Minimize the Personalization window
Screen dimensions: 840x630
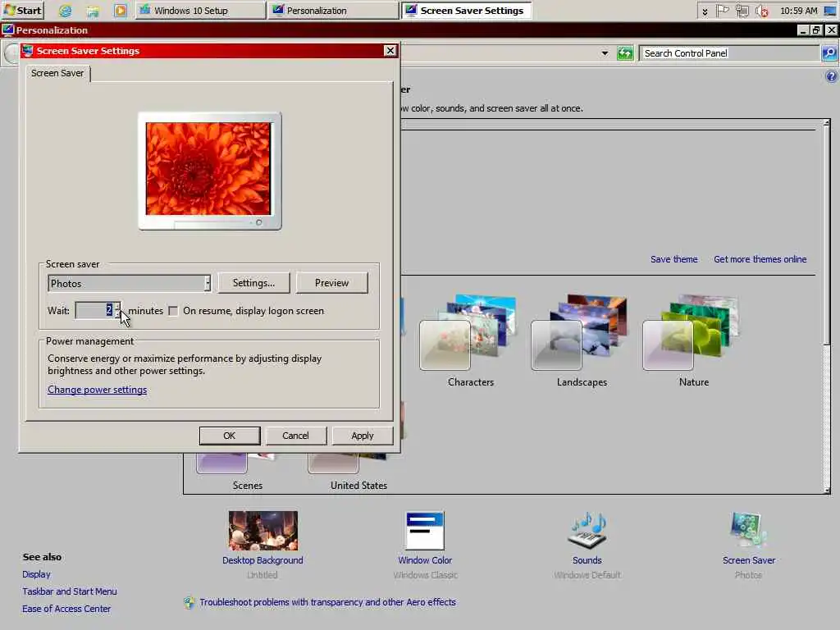[803, 30]
